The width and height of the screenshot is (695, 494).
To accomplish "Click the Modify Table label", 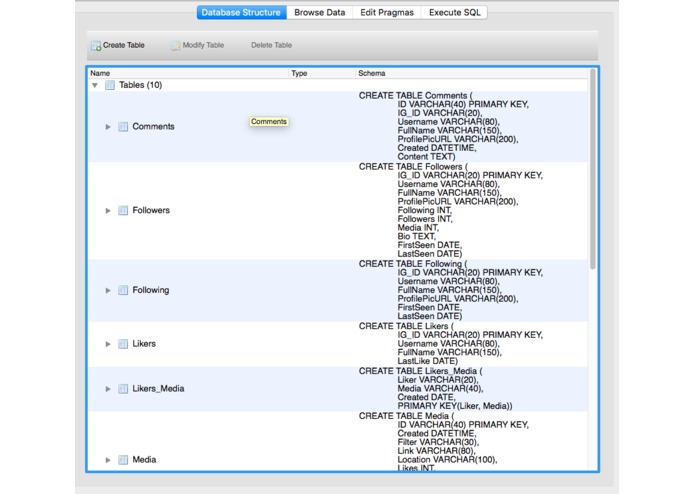I will click(x=203, y=45).
